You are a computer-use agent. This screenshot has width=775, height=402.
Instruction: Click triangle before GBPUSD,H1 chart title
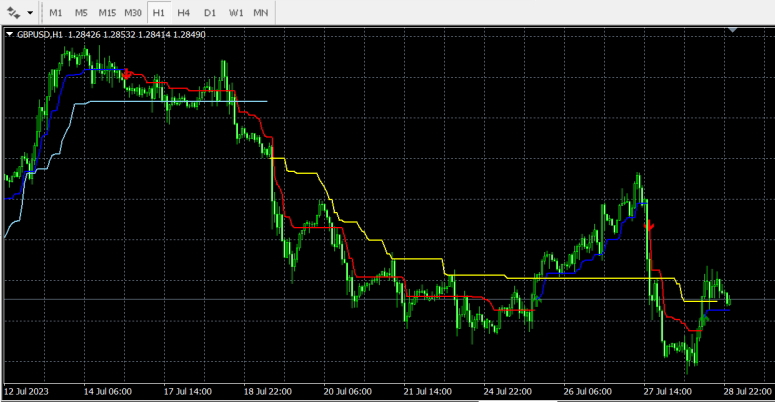tap(10, 34)
